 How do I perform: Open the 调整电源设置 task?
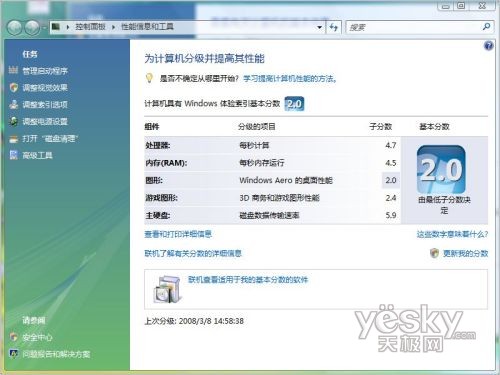coord(45,122)
